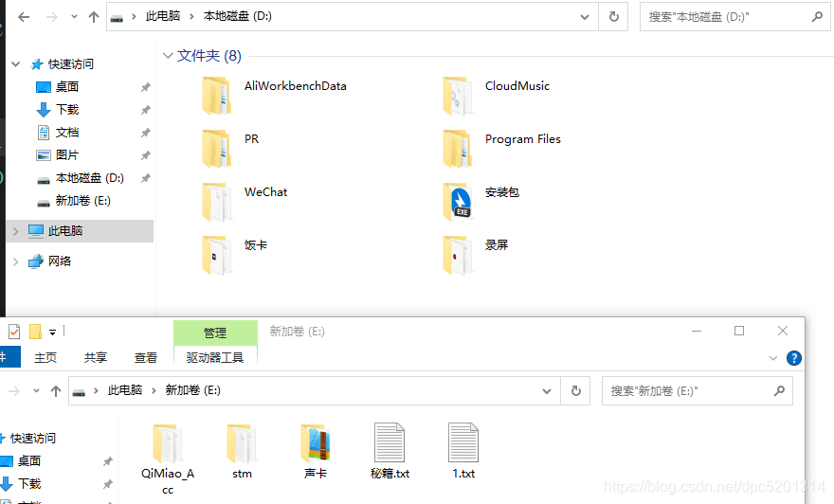This screenshot has height=504, width=834.
Task: Expand the ribbon in E: window
Action: [x=772, y=358]
